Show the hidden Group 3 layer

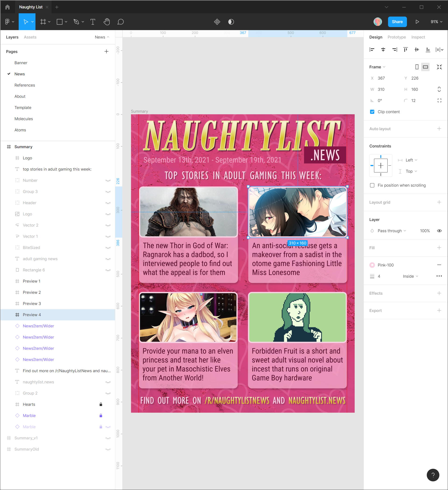point(108,192)
